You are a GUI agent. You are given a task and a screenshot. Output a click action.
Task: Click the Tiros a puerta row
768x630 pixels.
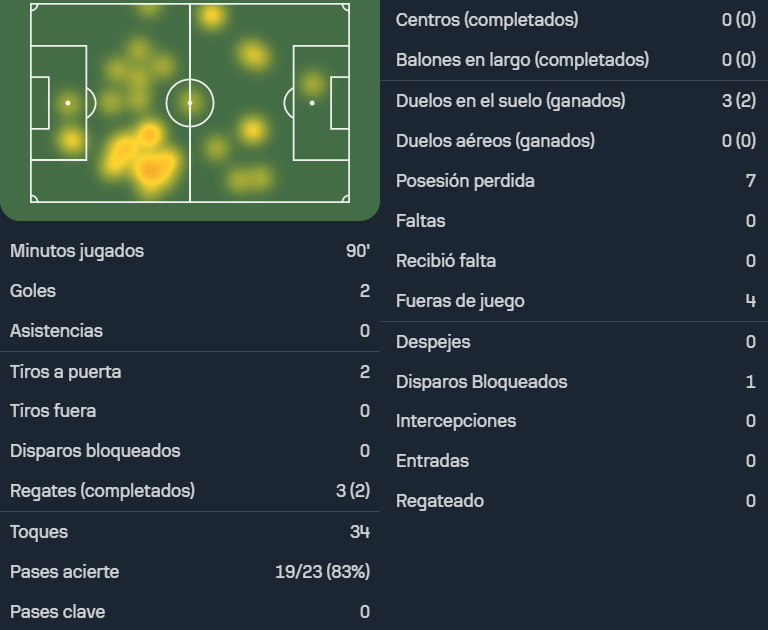coord(190,372)
